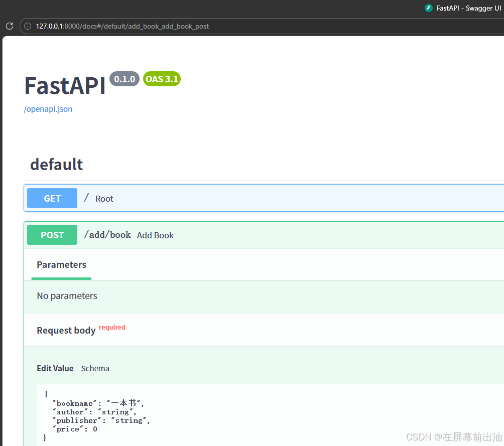This screenshot has width=504, height=446.
Task: Click the red "required" label
Action: click(112, 328)
